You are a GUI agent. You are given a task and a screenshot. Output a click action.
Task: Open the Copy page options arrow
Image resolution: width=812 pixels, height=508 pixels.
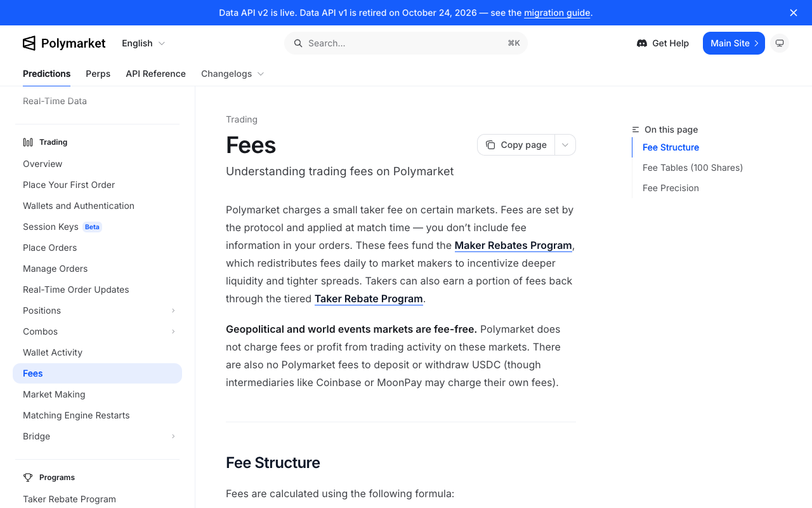click(x=565, y=145)
